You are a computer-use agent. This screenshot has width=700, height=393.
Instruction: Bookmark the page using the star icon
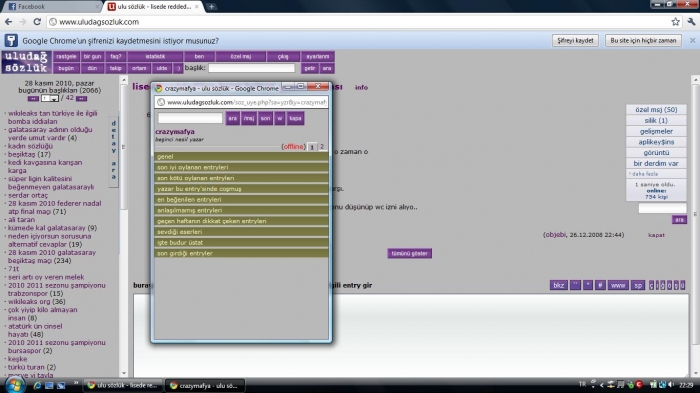(x=675, y=21)
